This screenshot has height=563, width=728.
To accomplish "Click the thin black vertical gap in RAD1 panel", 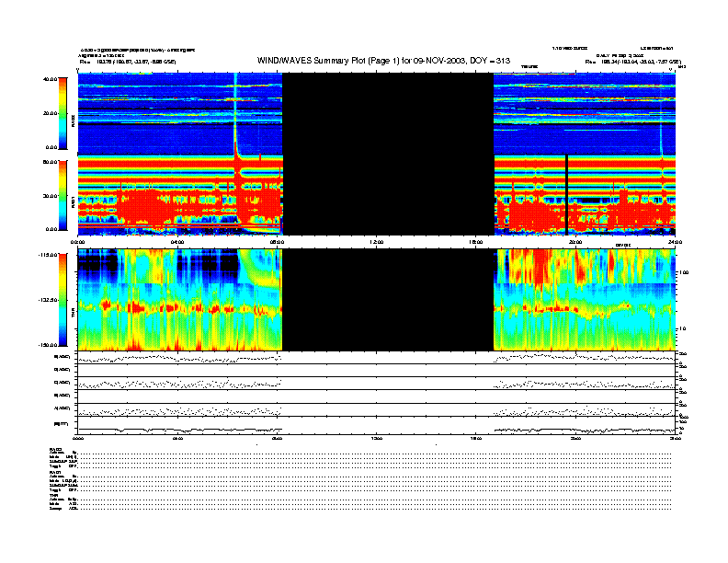I will pos(567,195).
